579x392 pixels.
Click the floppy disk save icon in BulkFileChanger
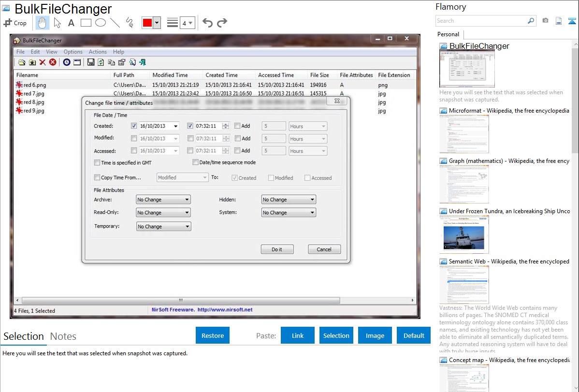tap(90, 62)
